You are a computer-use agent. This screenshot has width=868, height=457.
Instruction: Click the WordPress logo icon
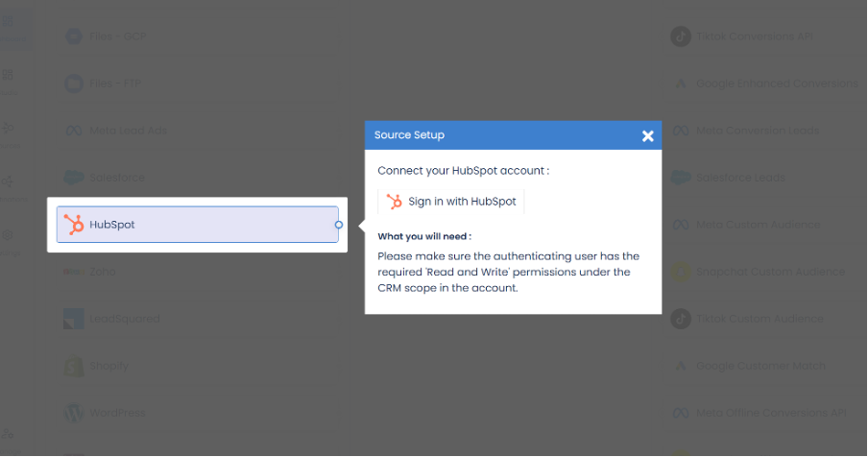[74, 413]
